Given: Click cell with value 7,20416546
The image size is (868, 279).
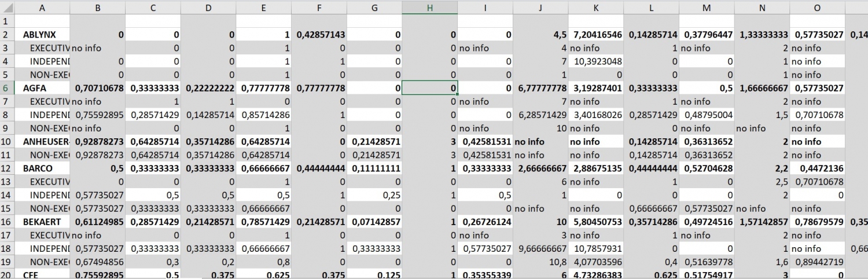Looking at the screenshot, I should [596, 35].
